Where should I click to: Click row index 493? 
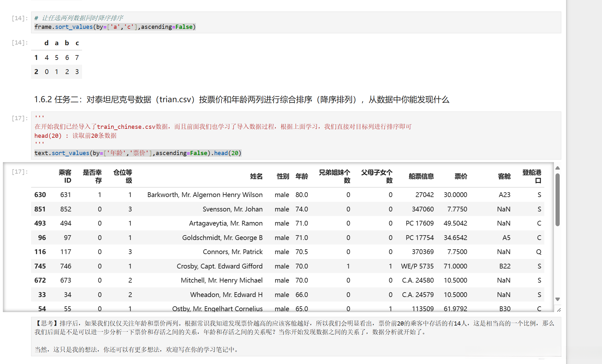[x=40, y=223]
